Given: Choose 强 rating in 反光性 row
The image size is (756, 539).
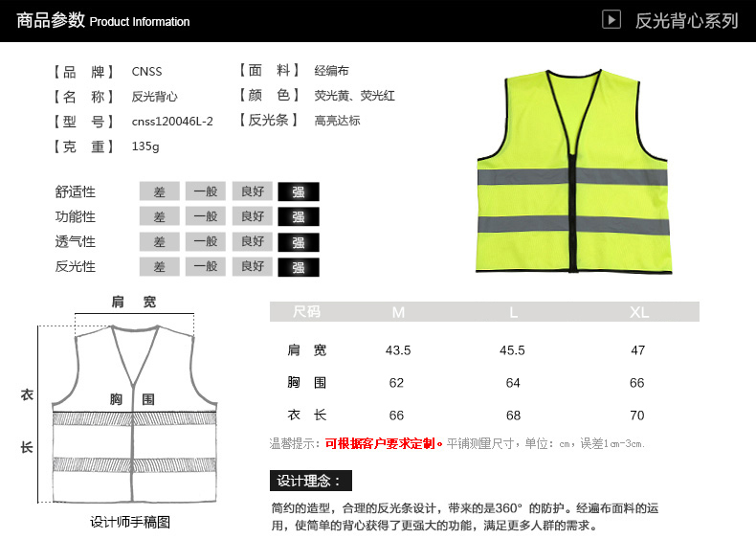Looking at the screenshot, I should coord(299,267).
